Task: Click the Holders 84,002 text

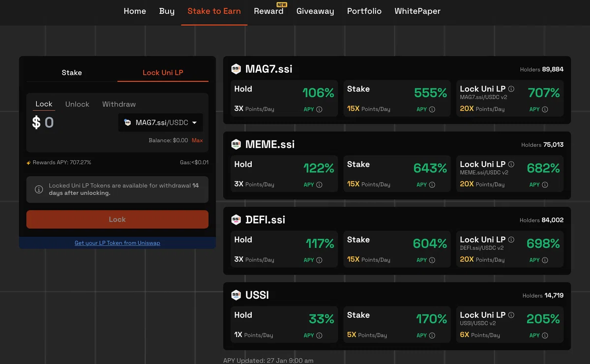Action: click(542, 220)
